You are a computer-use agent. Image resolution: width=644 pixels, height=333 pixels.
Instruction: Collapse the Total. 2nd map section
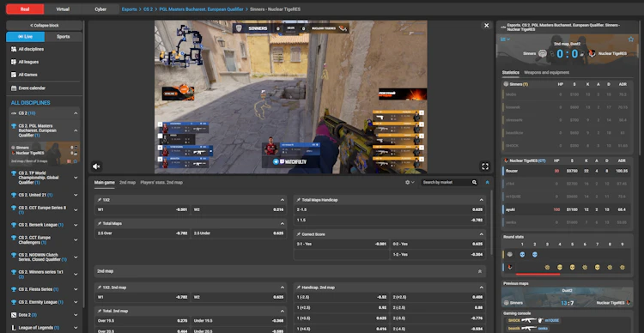tap(283, 312)
